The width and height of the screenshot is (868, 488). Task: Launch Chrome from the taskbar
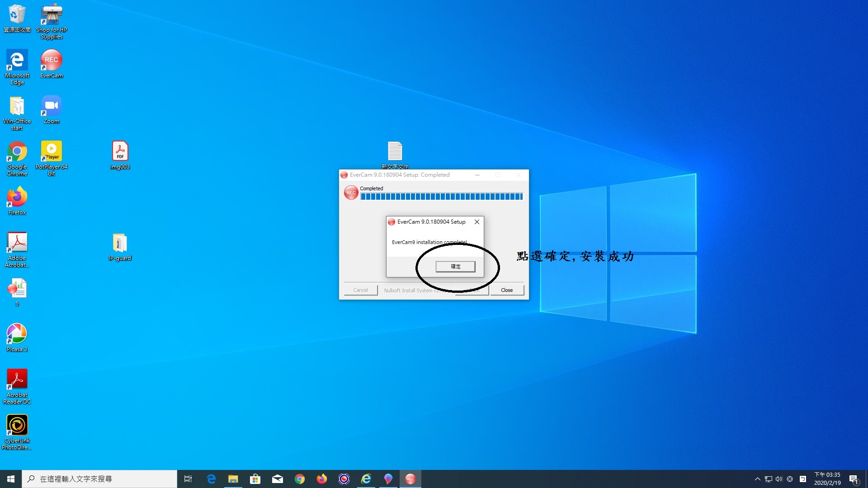(x=300, y=479)
